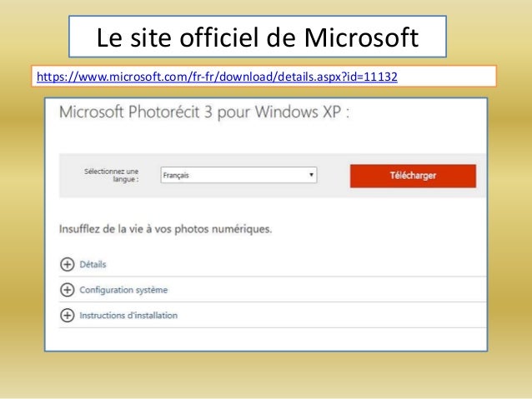
Task: Click the Détails link text
Action: coord(93,264)
